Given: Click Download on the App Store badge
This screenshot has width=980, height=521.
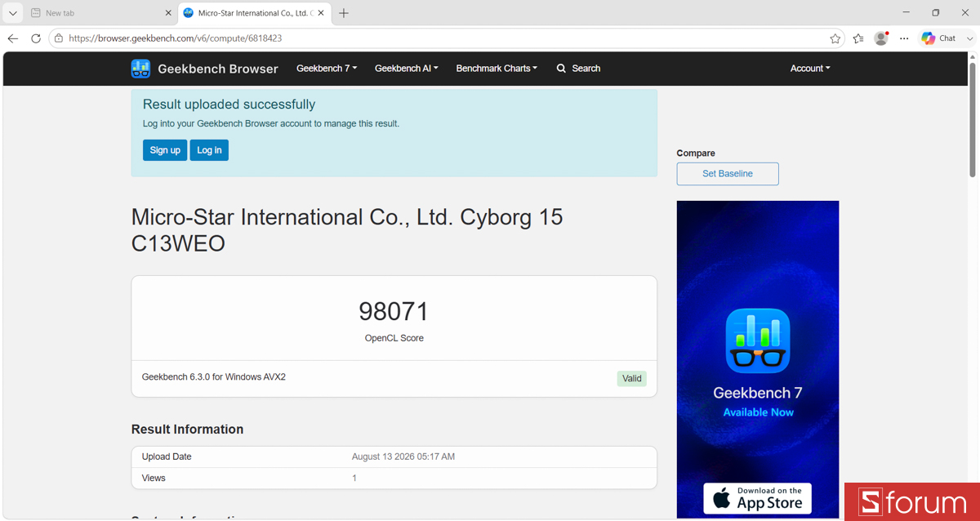Looking at the screenshot, I should 758,498.
